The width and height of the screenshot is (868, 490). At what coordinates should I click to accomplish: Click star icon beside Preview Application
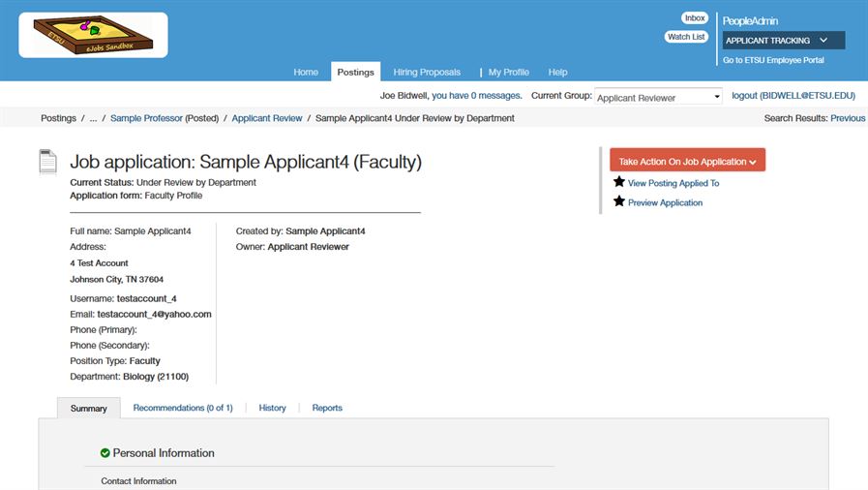pyautogui.click(x=619, y=201)
